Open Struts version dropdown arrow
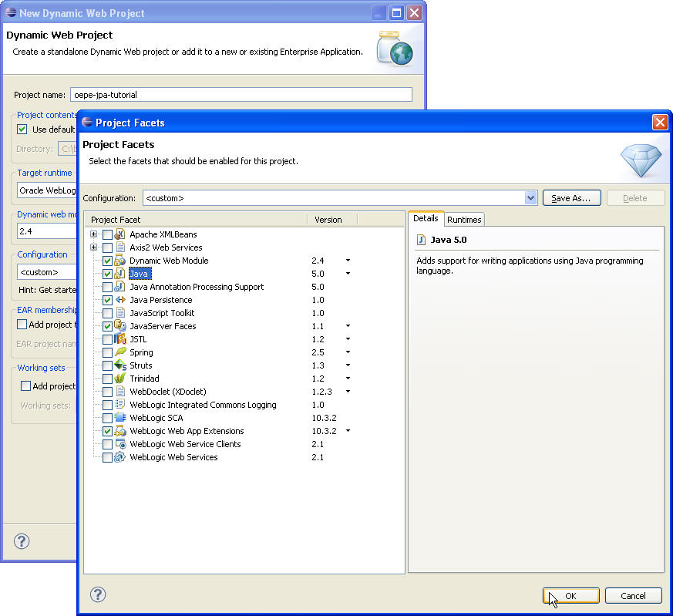 coord(348,365)
